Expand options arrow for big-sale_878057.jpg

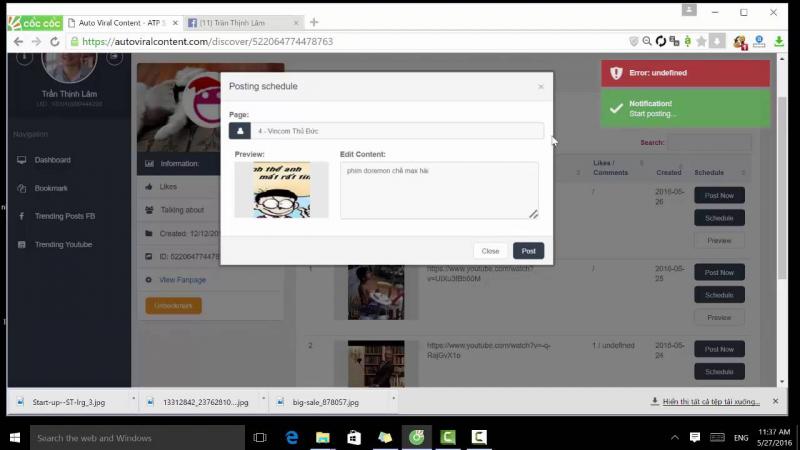[x=393, y=398]
